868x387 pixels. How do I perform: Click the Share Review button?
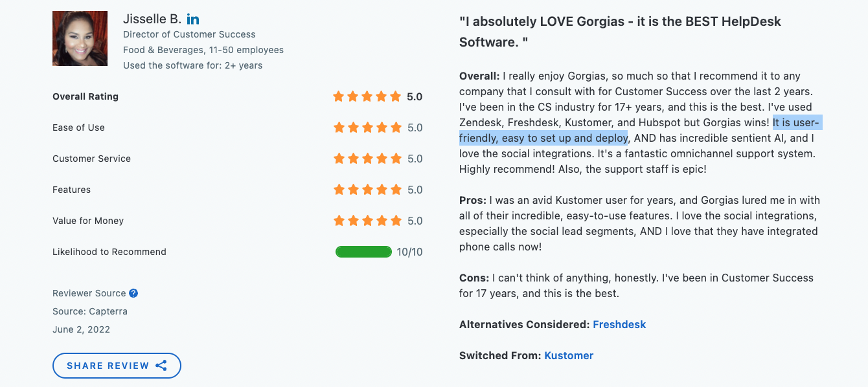(x=117, y=366)
